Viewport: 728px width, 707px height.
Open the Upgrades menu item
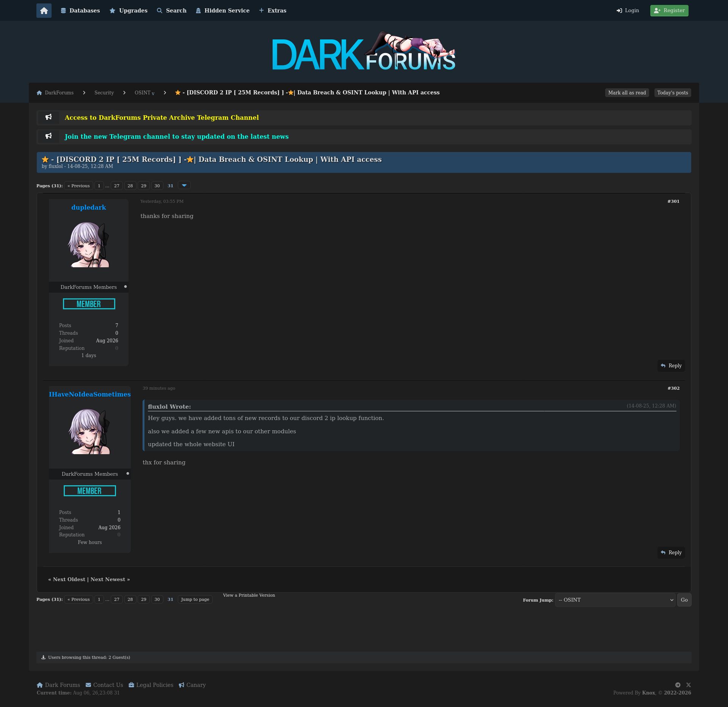129,11
